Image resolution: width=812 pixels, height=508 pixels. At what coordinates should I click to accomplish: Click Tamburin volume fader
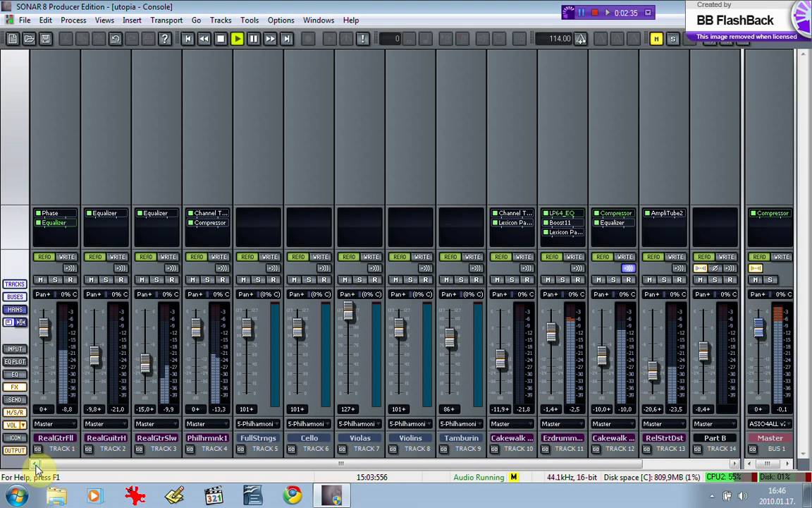(450, 338)
